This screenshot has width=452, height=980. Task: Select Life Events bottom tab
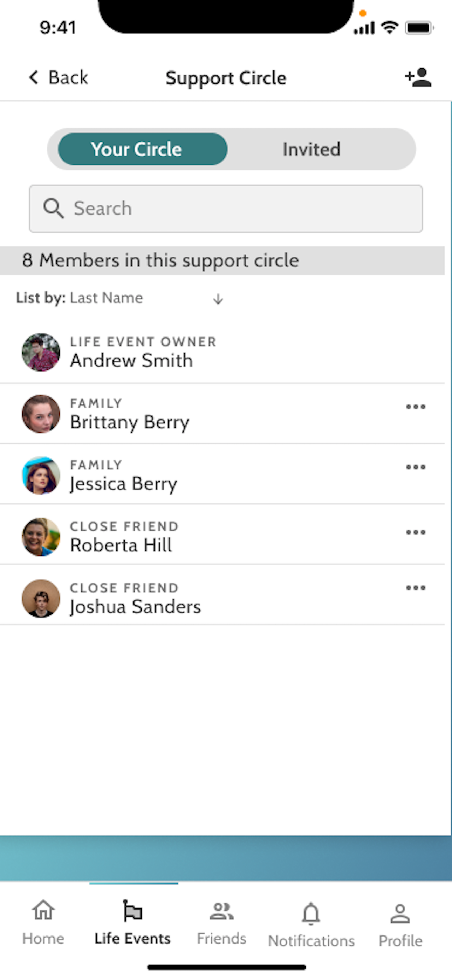(132, 922)
